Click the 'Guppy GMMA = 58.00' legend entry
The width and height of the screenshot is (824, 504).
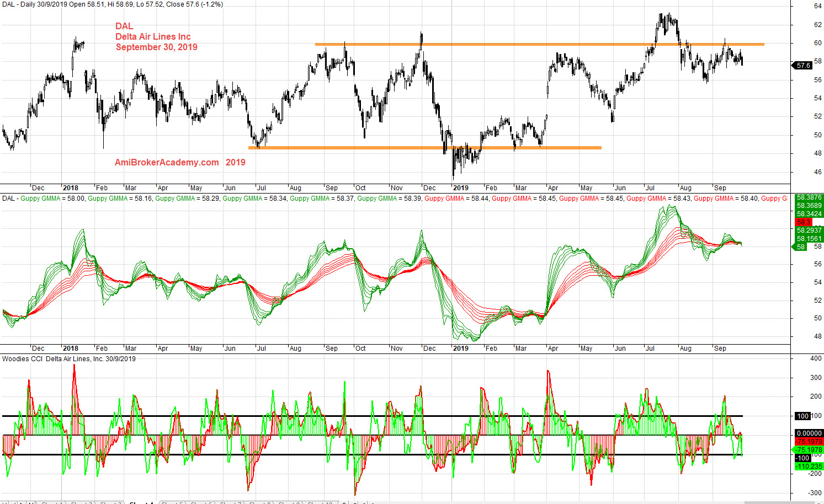(53, 199)
